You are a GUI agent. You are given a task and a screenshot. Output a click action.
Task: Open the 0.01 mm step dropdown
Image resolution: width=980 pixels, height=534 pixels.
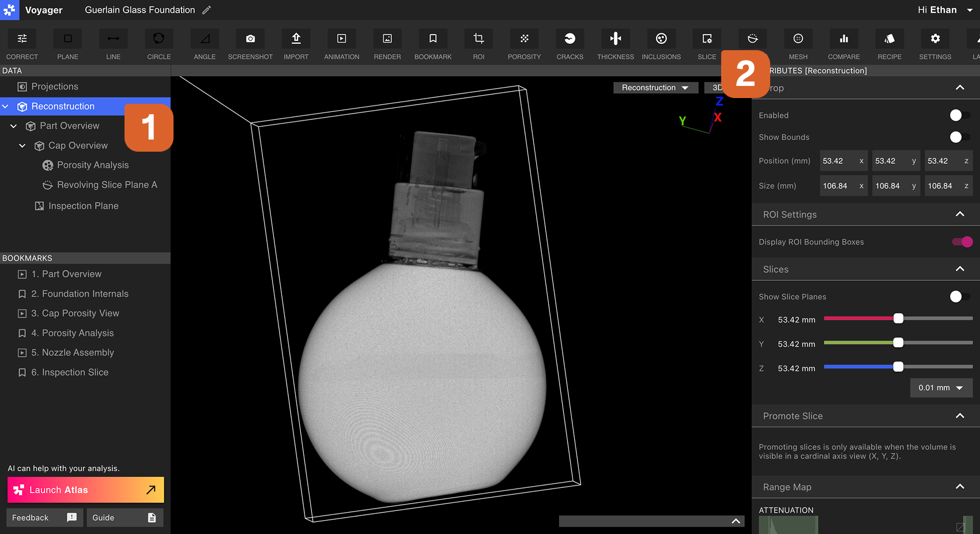(x=941, y=388)
